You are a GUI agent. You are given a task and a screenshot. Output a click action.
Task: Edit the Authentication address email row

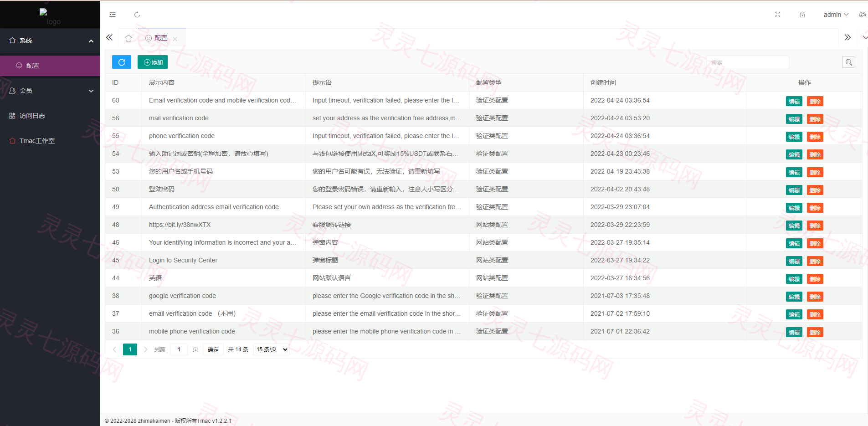coord(794,208)
